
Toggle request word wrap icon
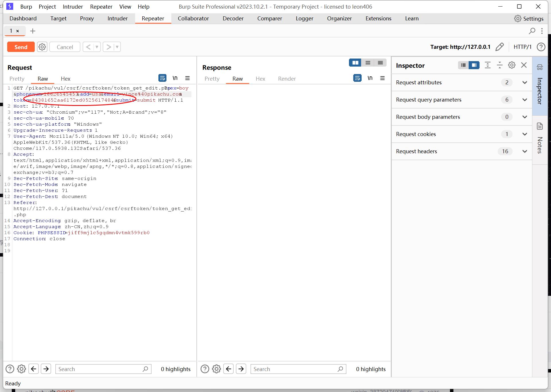click(x=162, y=78)
